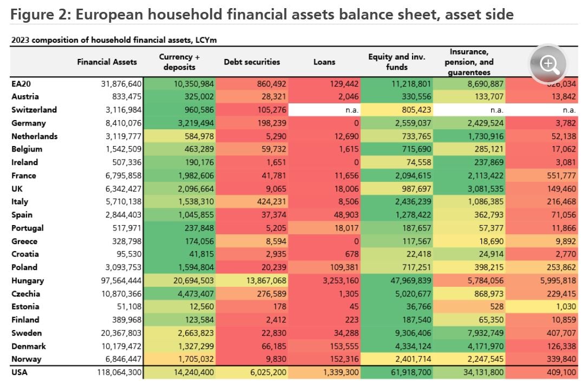Select the USA row label
Image resolution: width=588 pixels, height=383 pixels.
pyautogui.click(x=21, y=372)
